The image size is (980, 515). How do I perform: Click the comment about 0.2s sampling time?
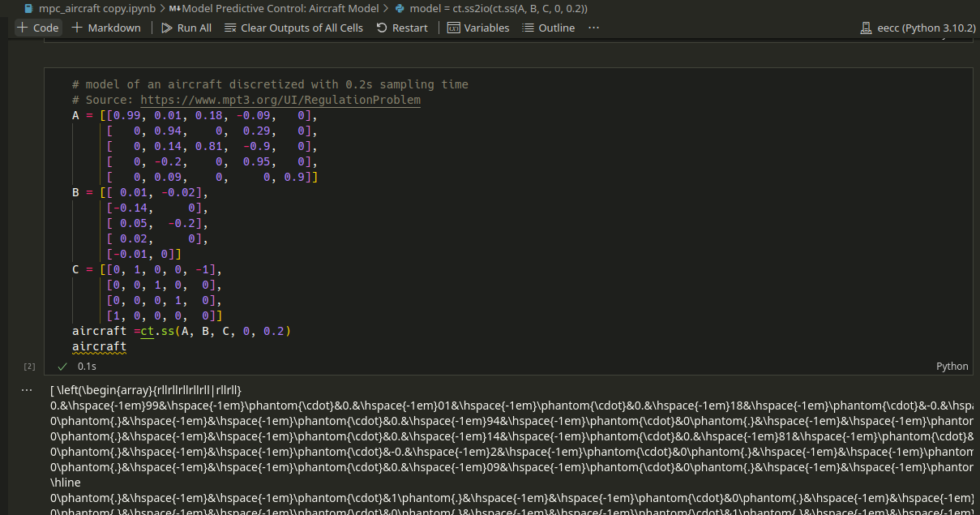[270, 84]
